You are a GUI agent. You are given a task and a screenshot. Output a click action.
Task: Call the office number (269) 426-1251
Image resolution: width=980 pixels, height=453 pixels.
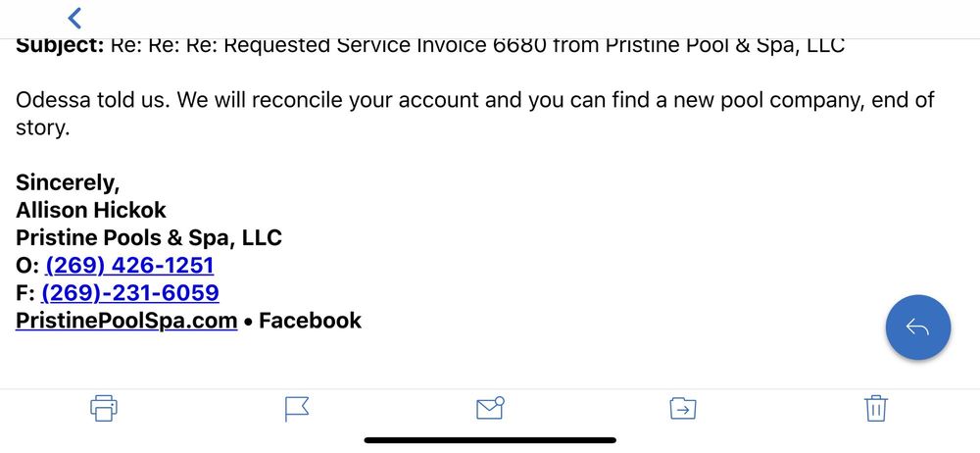tap(129, 266)
